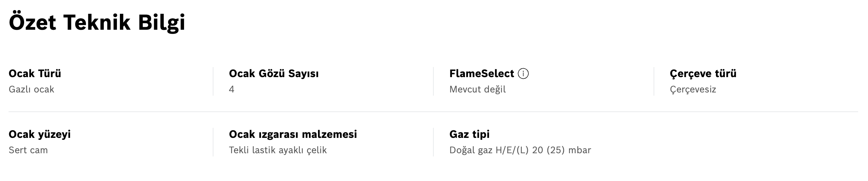The width and height of the screenshot is (868, 181).
Task: Select the Çerçevesiz value text
Action: coord(693,90)
